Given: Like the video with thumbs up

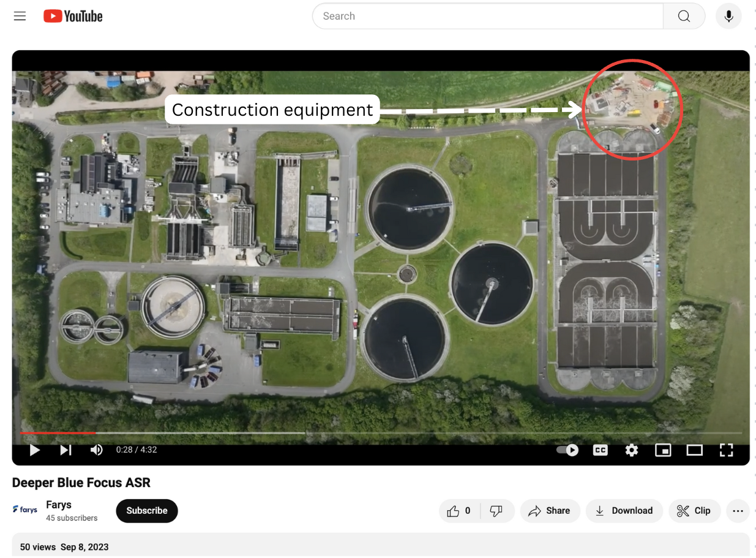Looking at the screenshot, I should coord(460,511).
